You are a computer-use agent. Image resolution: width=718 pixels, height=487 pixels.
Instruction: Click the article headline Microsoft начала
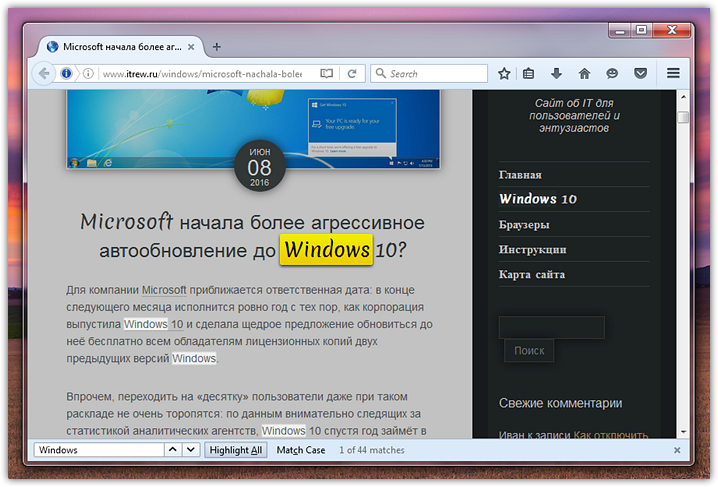(x=252, y=236)
